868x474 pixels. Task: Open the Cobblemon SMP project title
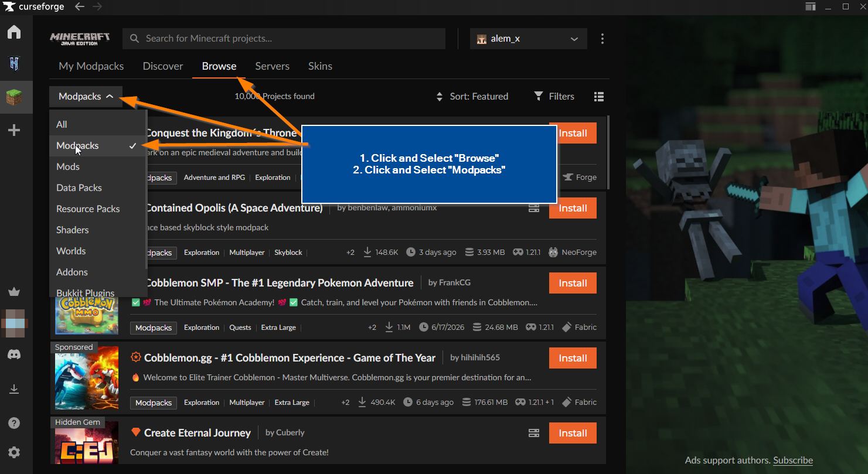coord(279,282)
